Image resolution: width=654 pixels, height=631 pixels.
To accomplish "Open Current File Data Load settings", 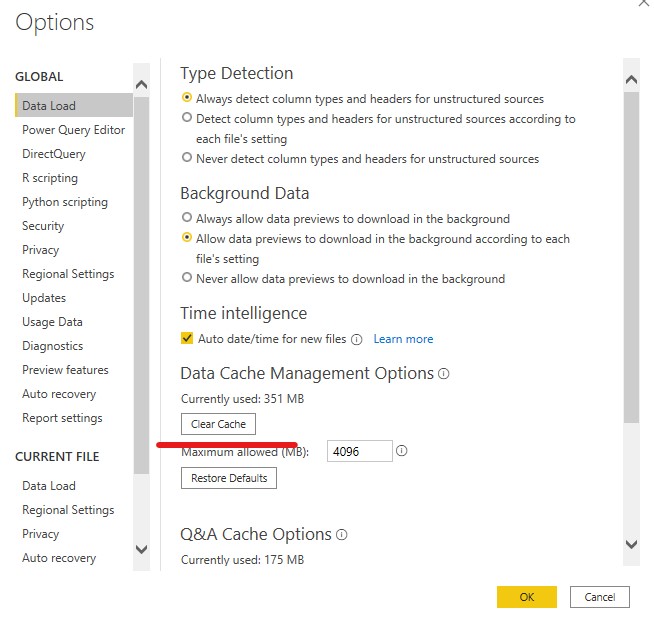I will click(x=49, y=486).
